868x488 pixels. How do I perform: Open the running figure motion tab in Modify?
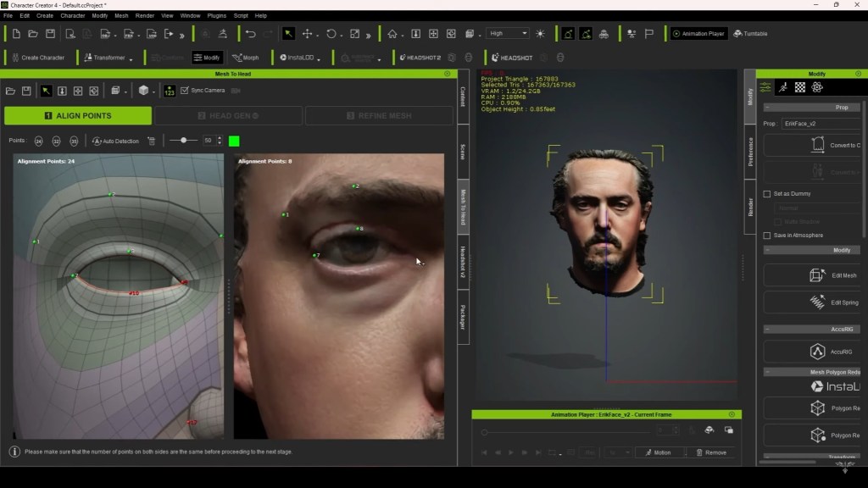pyautogui.click(x=782, y=87)
